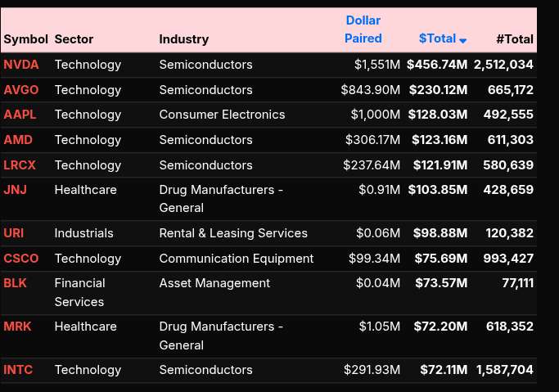Open the URI ticker link

tap(13, 233)
